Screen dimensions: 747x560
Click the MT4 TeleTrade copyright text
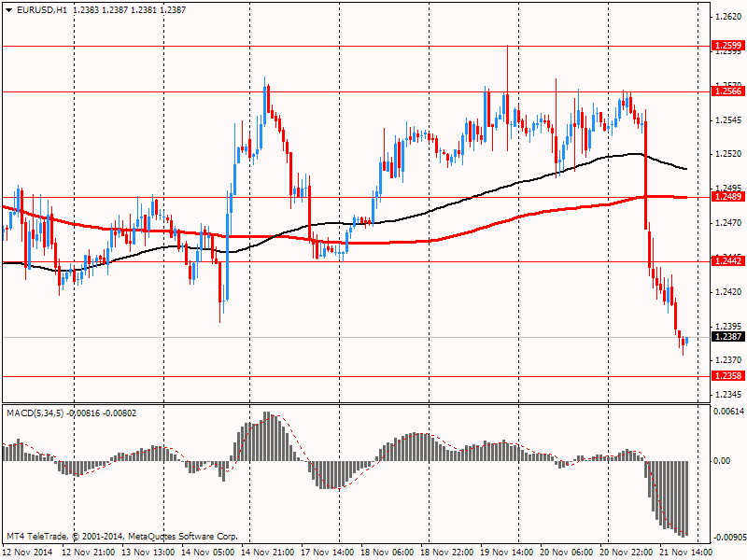click(x=121, y=537)
